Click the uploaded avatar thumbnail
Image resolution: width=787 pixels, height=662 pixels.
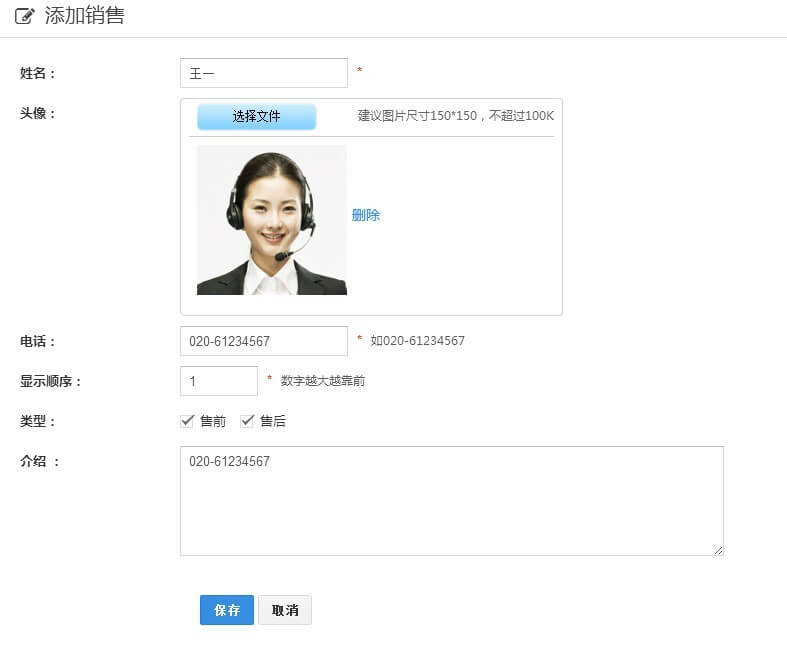click(x=272, y=220)
